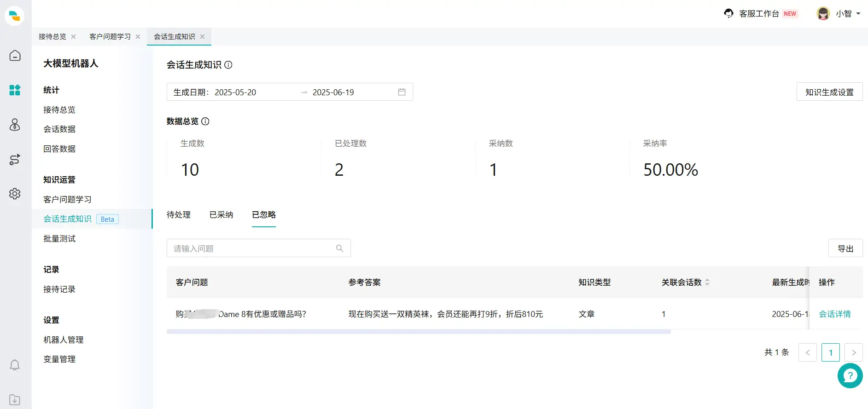Expand the 小智 account dropdown arrow

858,14
